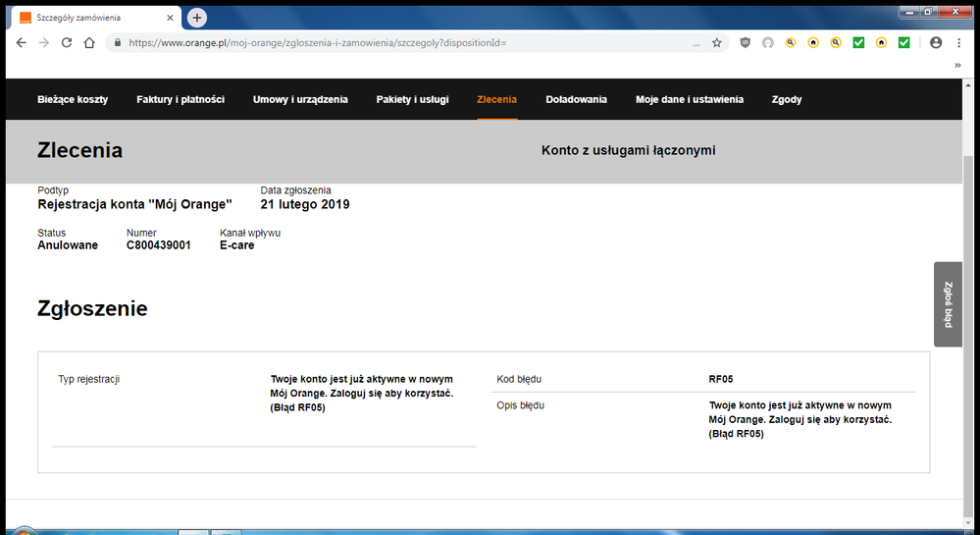Click the Opis błędu label
The image size is (980, 535).
tap(521, 405)
